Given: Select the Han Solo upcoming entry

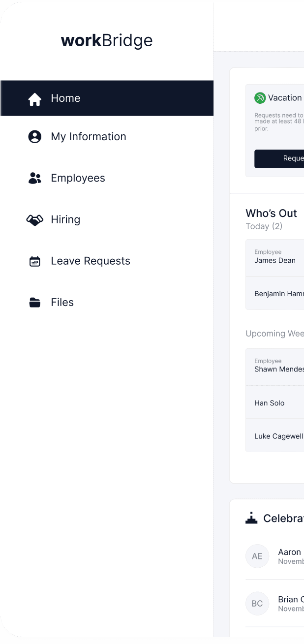Looking at the screenshot, I should pyautogui.click(x=270, y=403).
